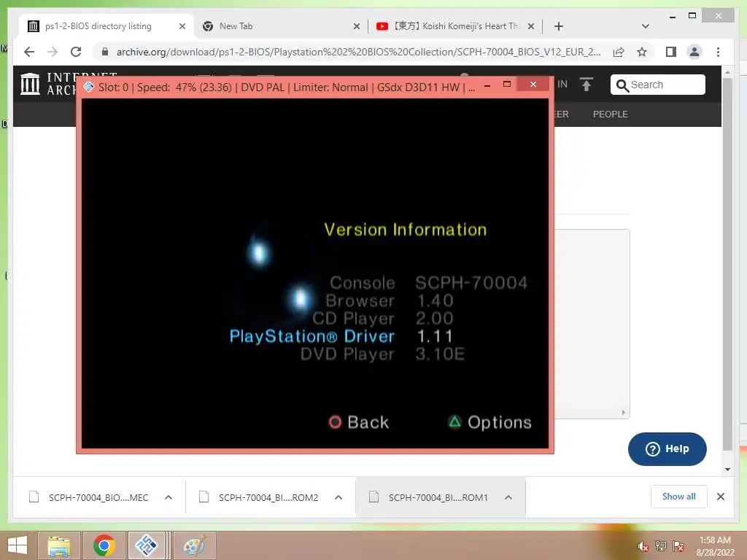Switch to Koishi Komeiji YouTube tab
The width and height of the screenshot is (747, 560).
[455, 26]
